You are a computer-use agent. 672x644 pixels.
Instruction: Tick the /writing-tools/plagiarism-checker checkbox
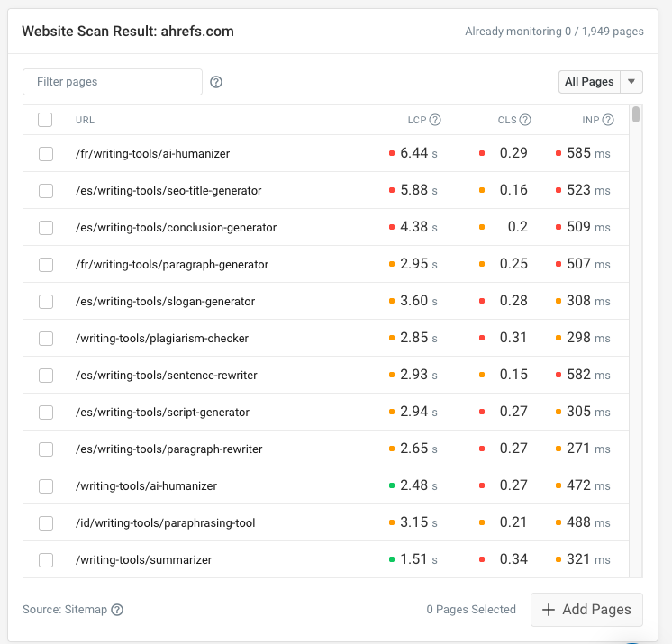(x=46, y=338)
